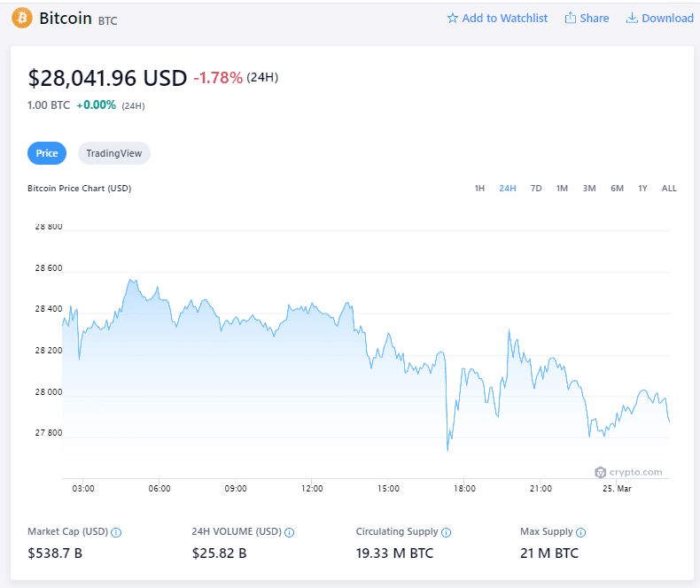Set chart range to 6M
The width and height of the screenshot is (700, 588).
coord(617,189)
